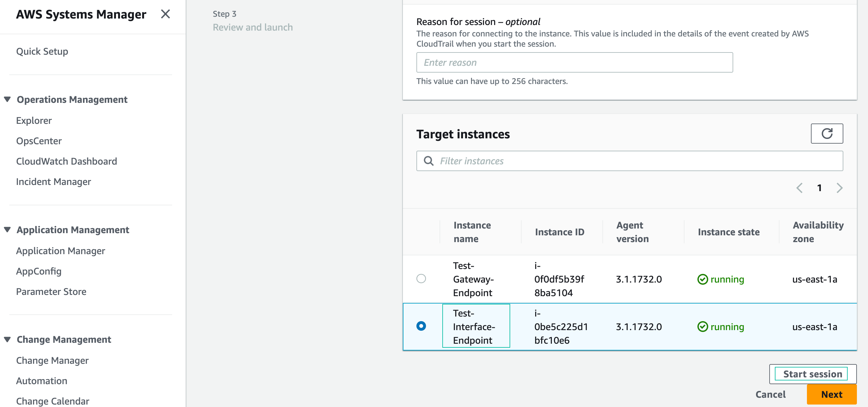Click running status icon for Test-Gateway-Endpoint
This screenshot has height=407, width=868.
coord(702,279)
